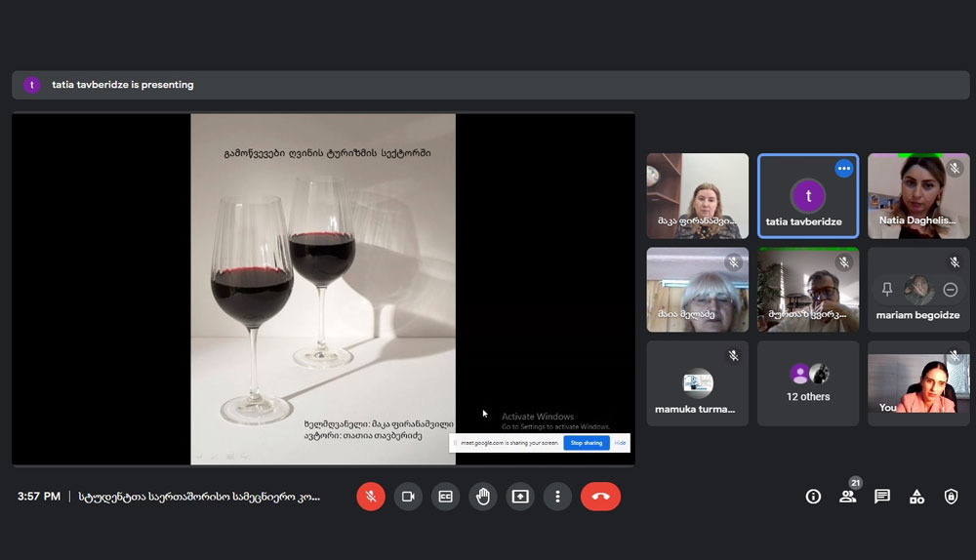Open the three-dot menu on tatia tavberidze's tile

click(843, 169)
